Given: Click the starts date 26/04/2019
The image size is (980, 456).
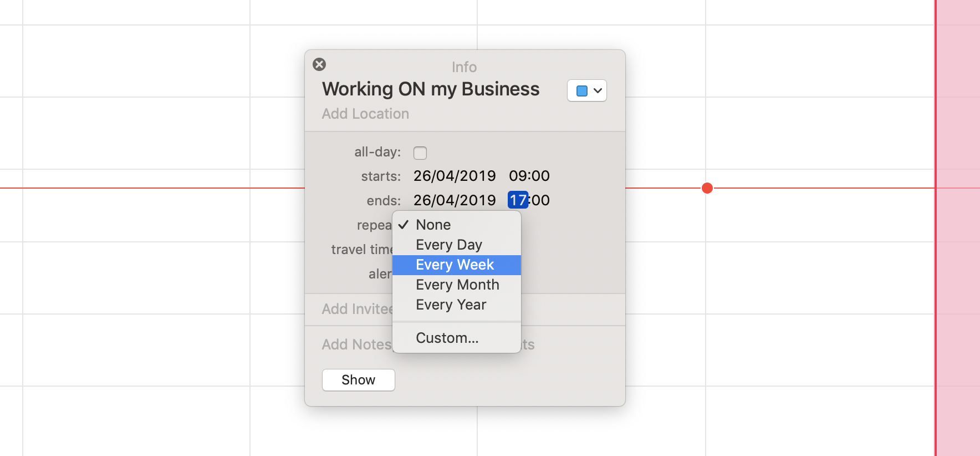Looking at the screenshot, I should 455,176.
